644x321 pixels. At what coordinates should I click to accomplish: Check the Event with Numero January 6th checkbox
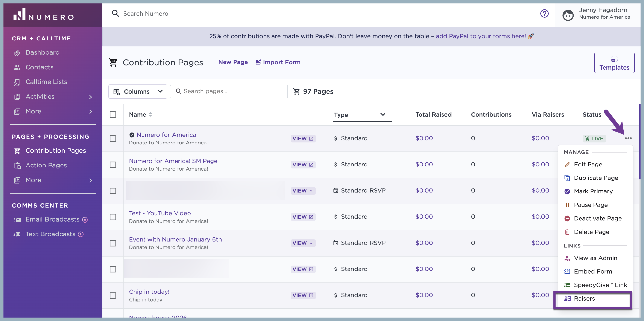pyautogui.click(x=113, y=243)
